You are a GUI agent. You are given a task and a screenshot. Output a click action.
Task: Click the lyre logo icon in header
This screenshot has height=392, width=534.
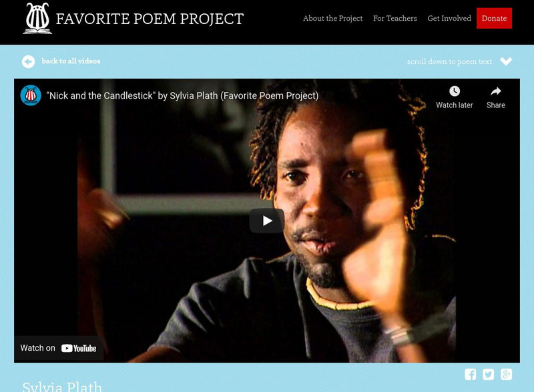point(37,19)
